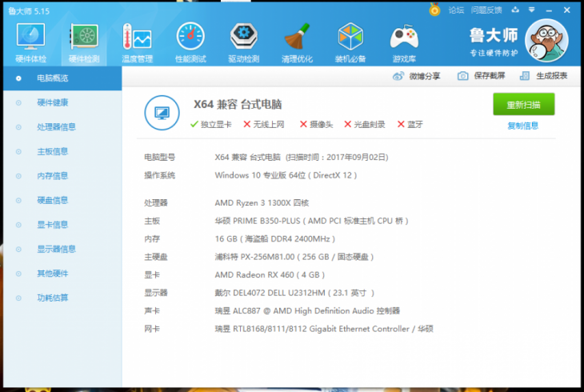Open the 问题反馈 feedback link
Viewport: 584px width, 392px height.
(x=486, y=10)
